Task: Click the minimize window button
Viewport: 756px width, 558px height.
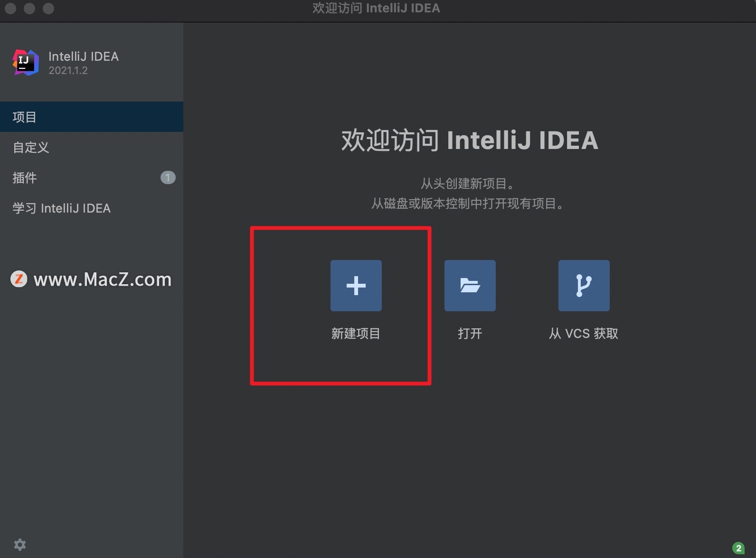Action: point(29,8)
